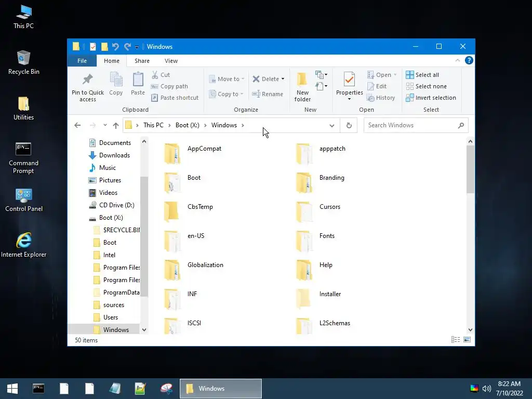532x399 pixels.
Task: Select sources folder in navigation tree
Action: click(x=109, y=305)
